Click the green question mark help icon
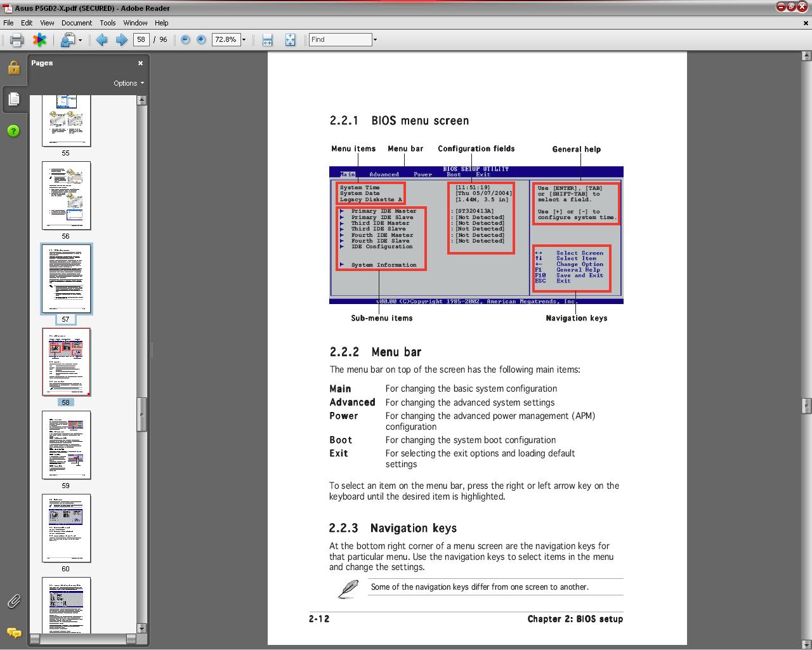Viewport: 812px width, 650px height. point(14,131)
